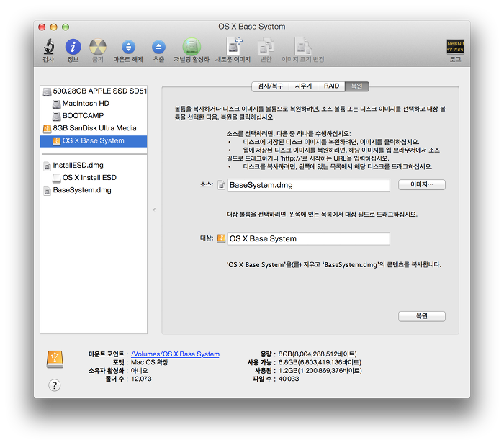Click the document icon beside source field

coord(221,185)
